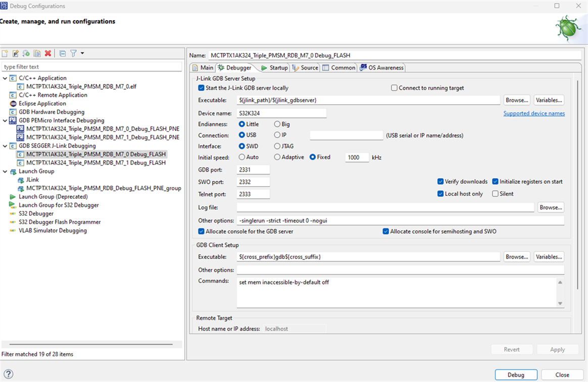The image size is (588, 382).
Task: Open filter dropdown arrow in toolbar
Action: pos(82,53)
